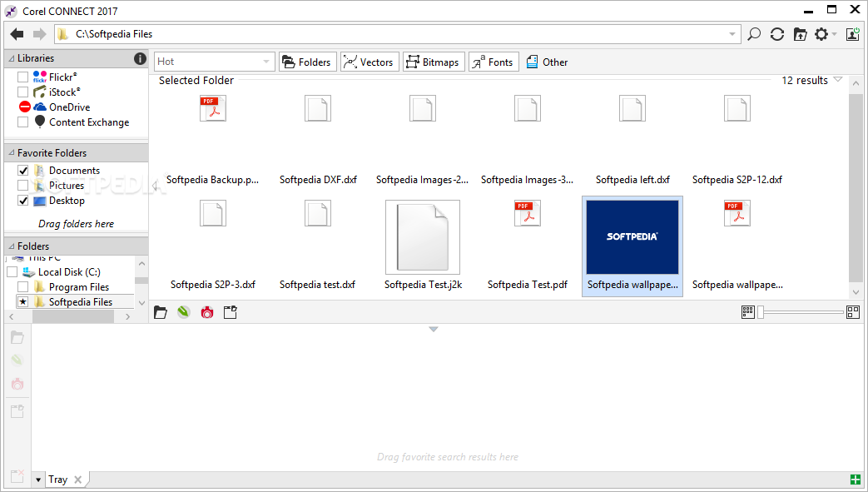Expand the 12 results arrow

(838, 80)
